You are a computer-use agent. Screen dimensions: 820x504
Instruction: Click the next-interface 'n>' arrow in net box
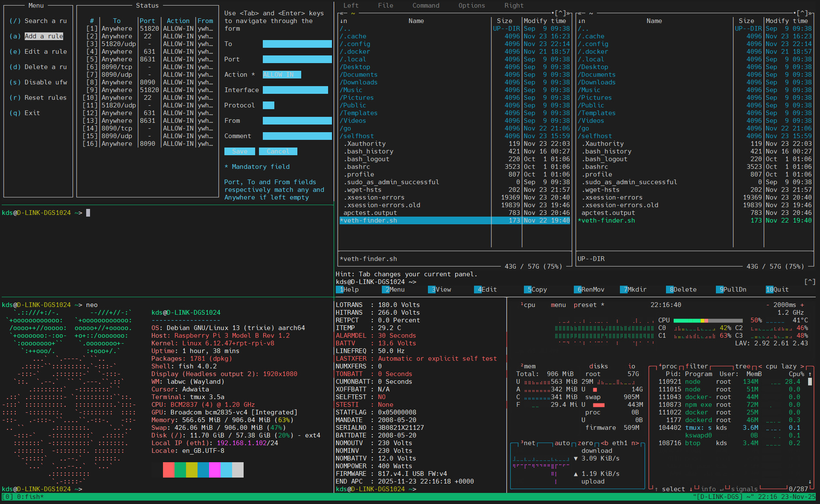click(635, 443)
